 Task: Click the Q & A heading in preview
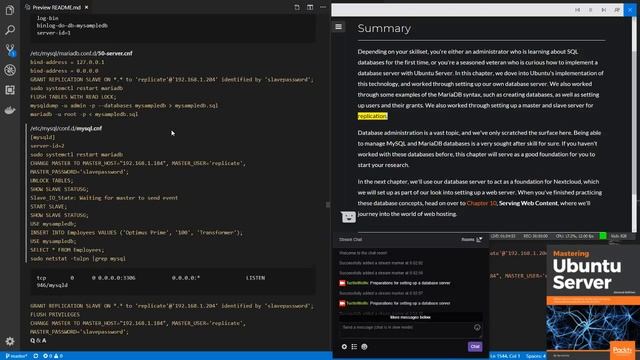(x=38, y=340)
